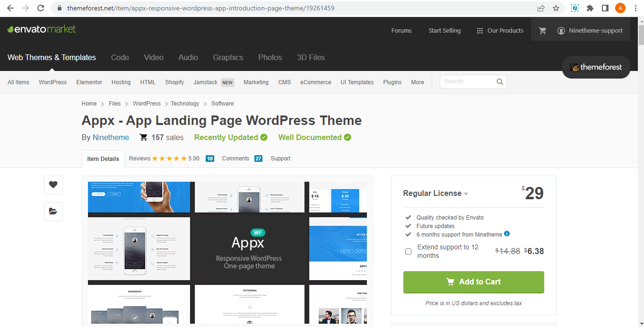This screenshot has height=327, width=644.
Task: Click the Home breadcrumb link
Action: (x=89, y=104)
